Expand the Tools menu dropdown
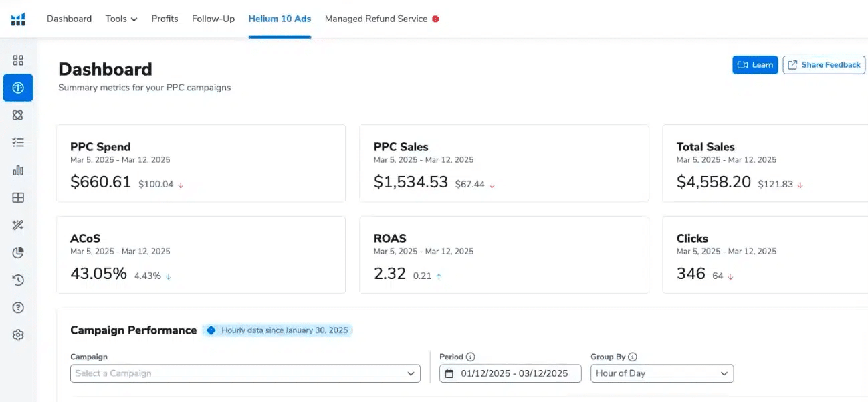This screenshot has width=868, height=402. point(121,19)
